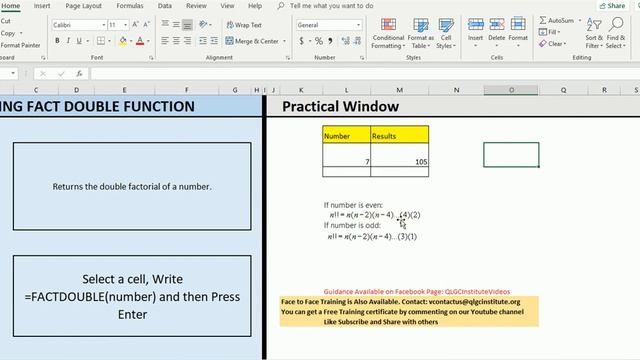The height and width of the screenshot is (360, 640).
Task: Apply top vertical alignment
Action: point(165,25)
